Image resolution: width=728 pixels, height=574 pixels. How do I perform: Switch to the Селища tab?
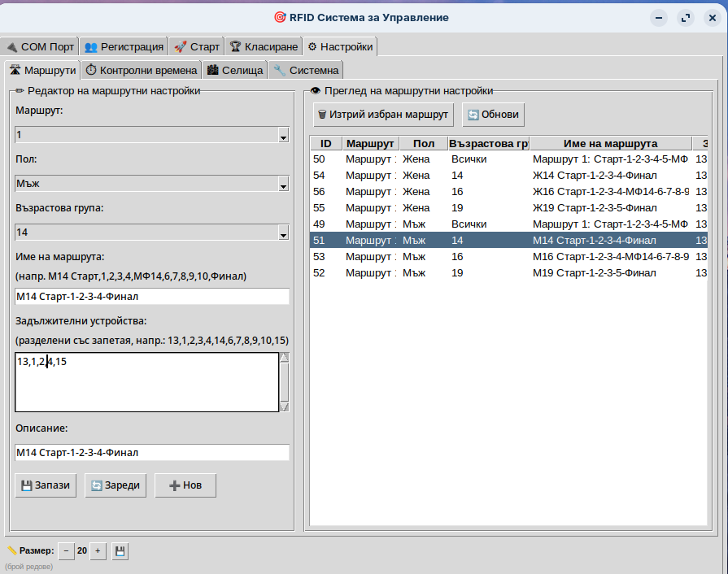pyautogui.click(x=235, y=70)
